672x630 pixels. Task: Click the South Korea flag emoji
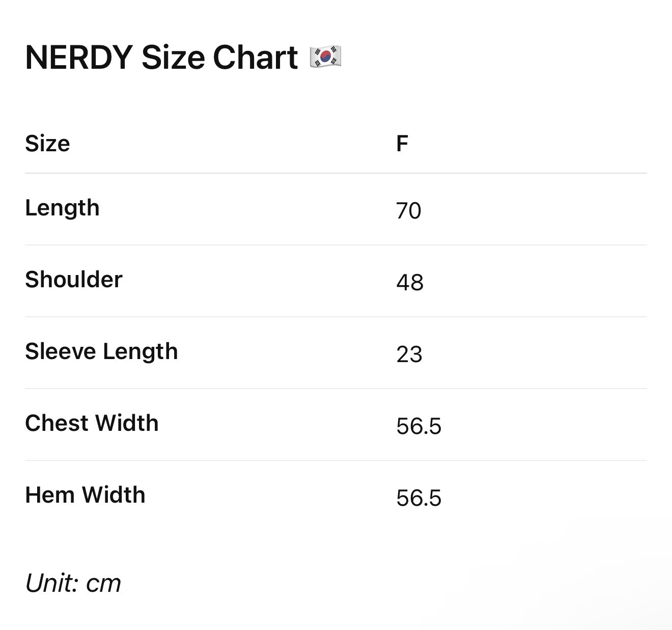coord(325,57)
